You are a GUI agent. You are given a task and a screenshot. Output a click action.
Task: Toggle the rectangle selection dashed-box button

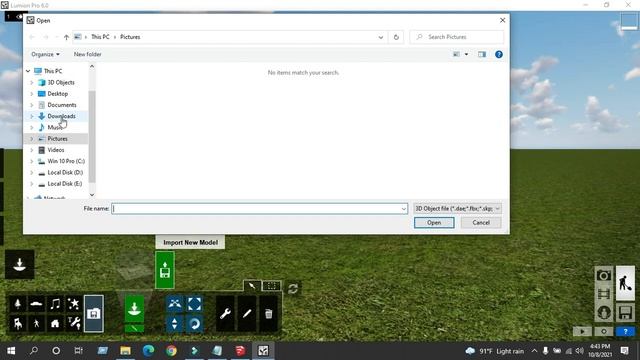point(271,286)
